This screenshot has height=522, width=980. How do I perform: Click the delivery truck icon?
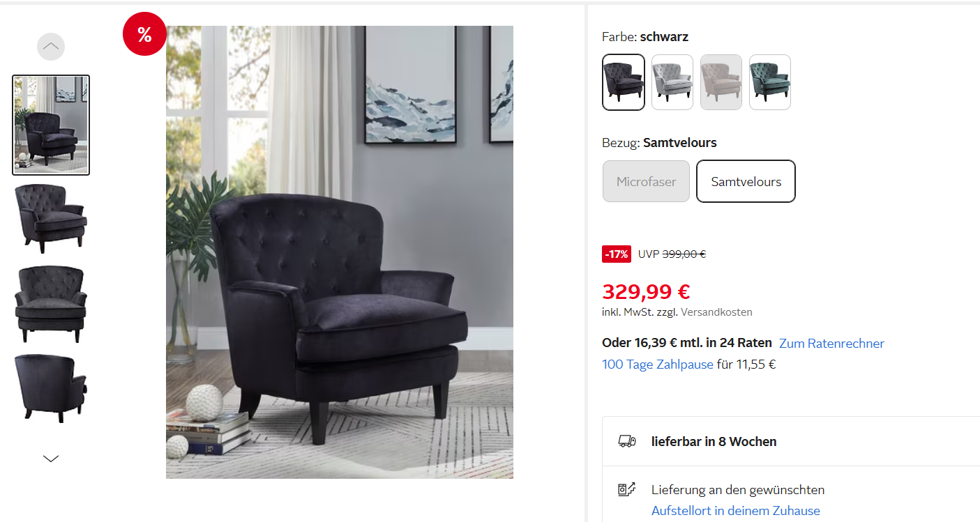coord(627,441)
